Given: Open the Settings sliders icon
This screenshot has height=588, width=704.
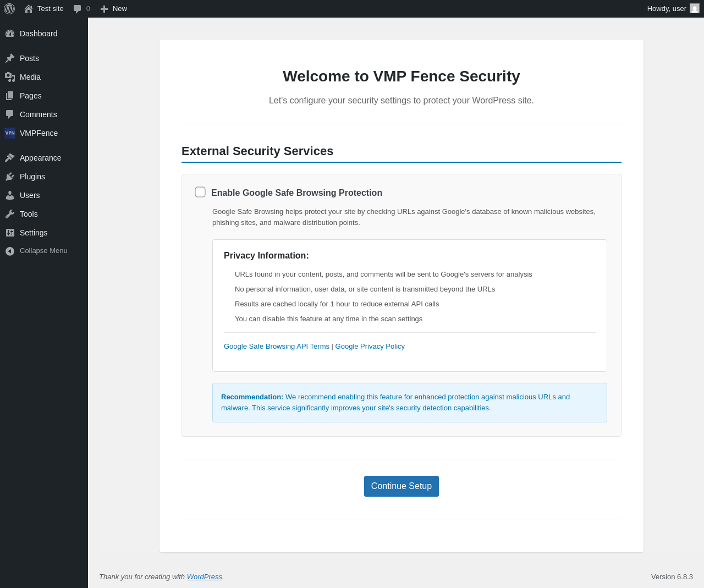Looking at the screenshot, I should pos(10,233).
